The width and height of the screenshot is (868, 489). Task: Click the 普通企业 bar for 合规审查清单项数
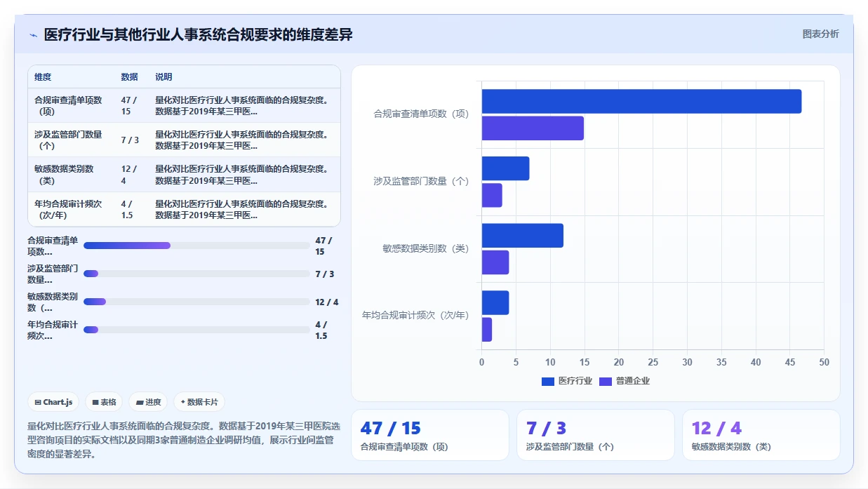coord(533,128)
